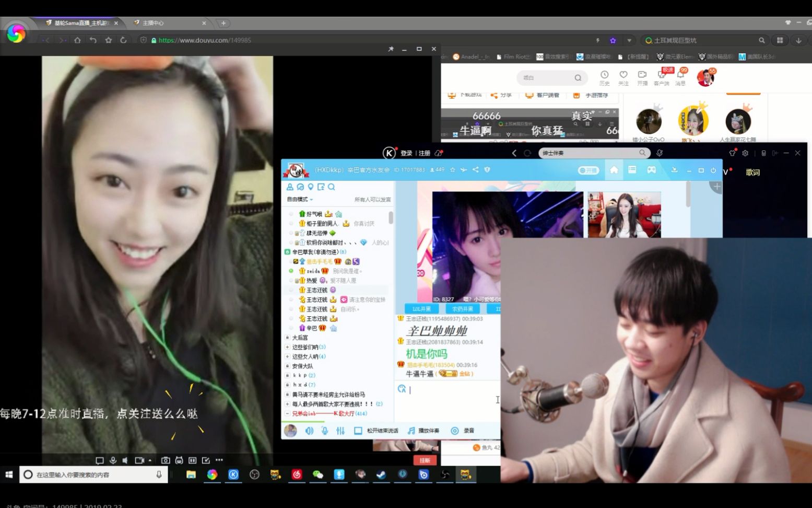Open the Windows Start menu
Image resolution: width=812 pixels, height=508 pixels.
tap(9, 475)
